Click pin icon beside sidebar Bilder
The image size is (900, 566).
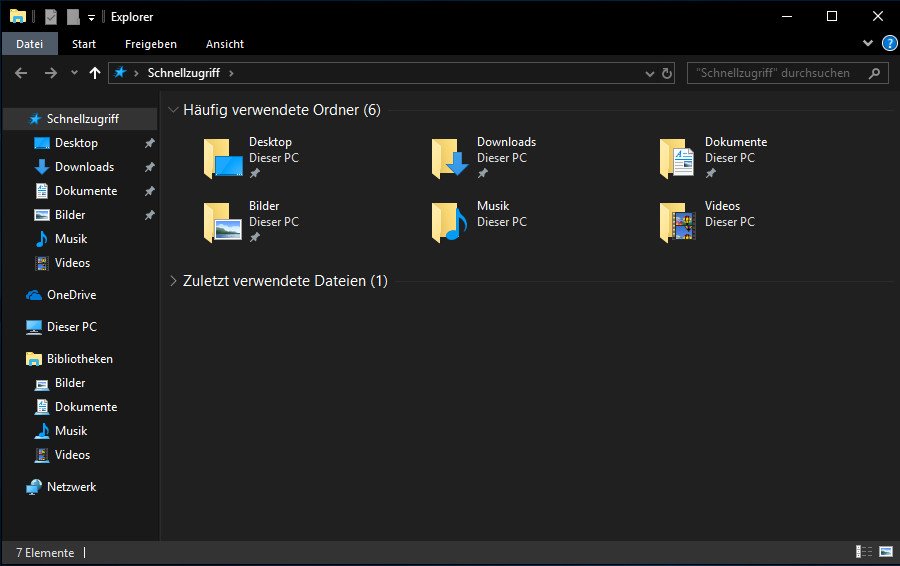[x=149, y=215]
